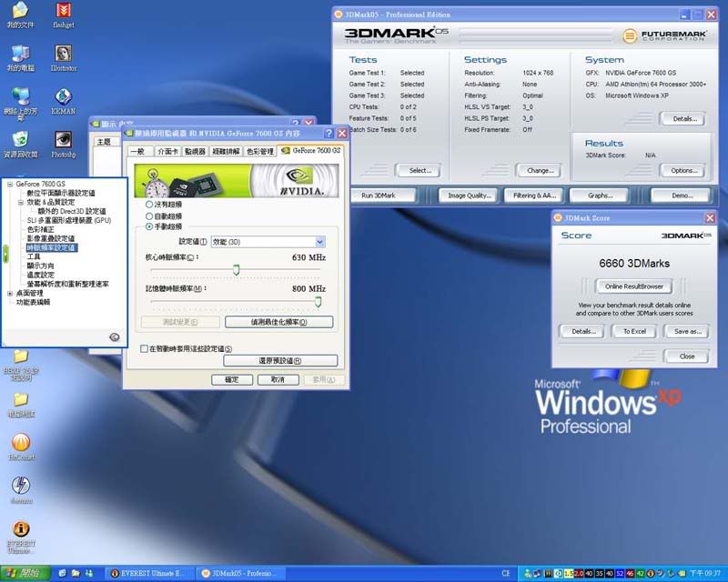Click the memory clock 800 MHz slider handle
The width and height of the screenshot is (728, 582).
(318, 302)
